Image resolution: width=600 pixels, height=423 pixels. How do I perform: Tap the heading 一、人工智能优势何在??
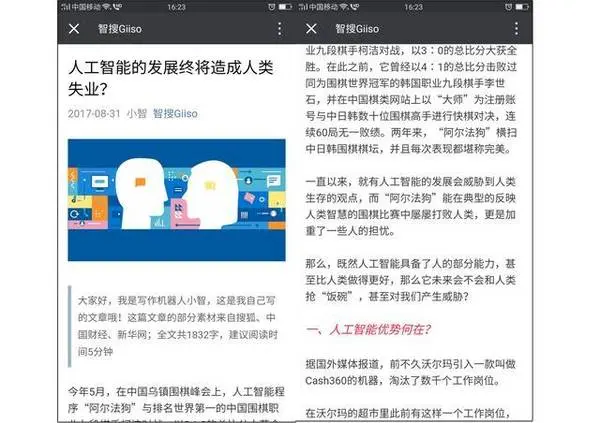coord(368,329)
